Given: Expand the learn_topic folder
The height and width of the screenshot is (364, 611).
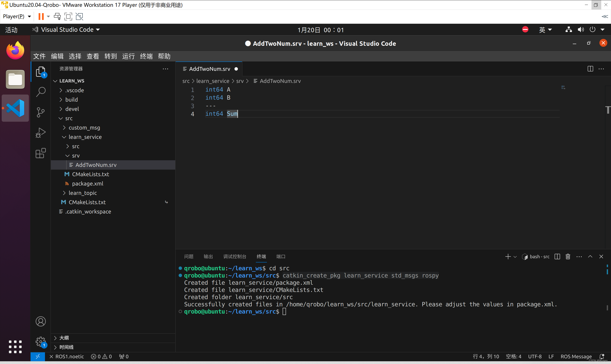Looking at the screenshot, I should click(x=113, y=193).
